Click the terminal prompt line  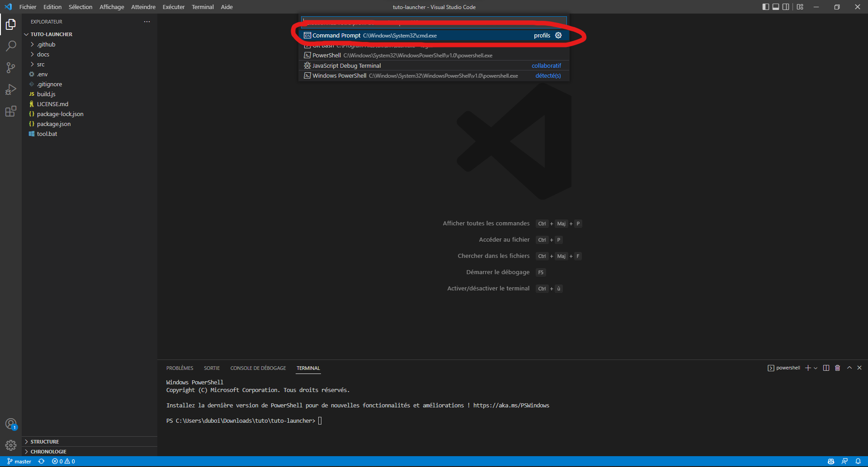pos(244,421)
